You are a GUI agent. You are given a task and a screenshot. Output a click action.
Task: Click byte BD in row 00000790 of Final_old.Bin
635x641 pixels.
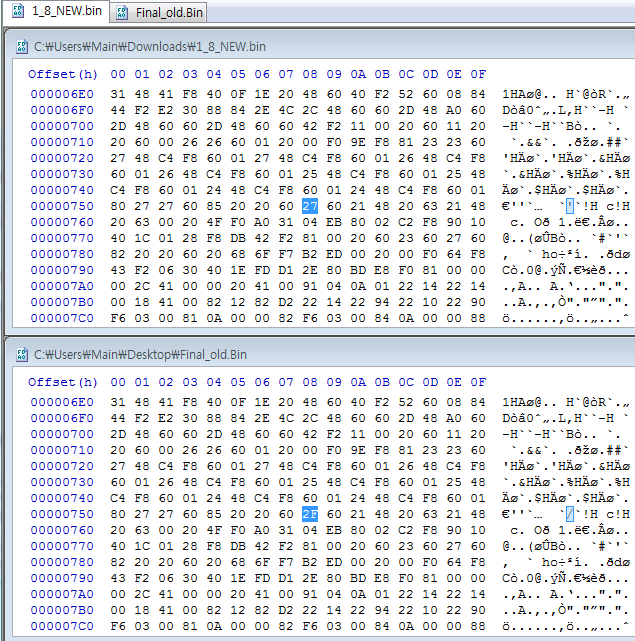[x=358, y=578]
